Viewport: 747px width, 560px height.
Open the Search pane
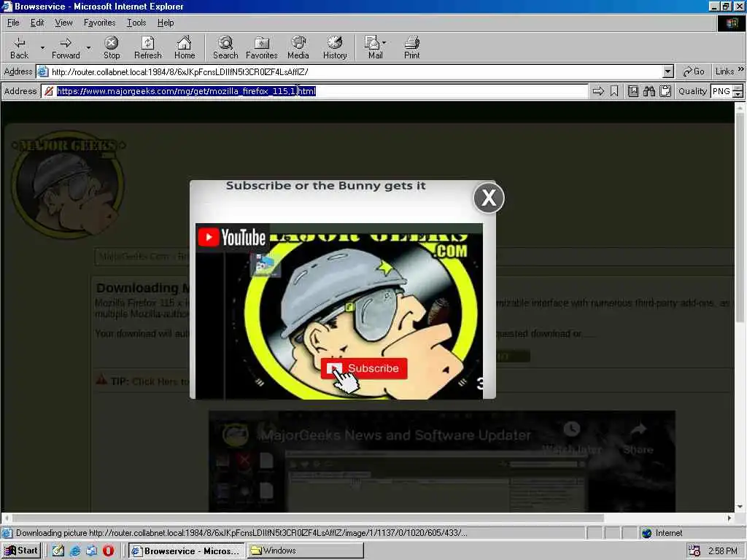pyautogui.click(x=225, y=47)
